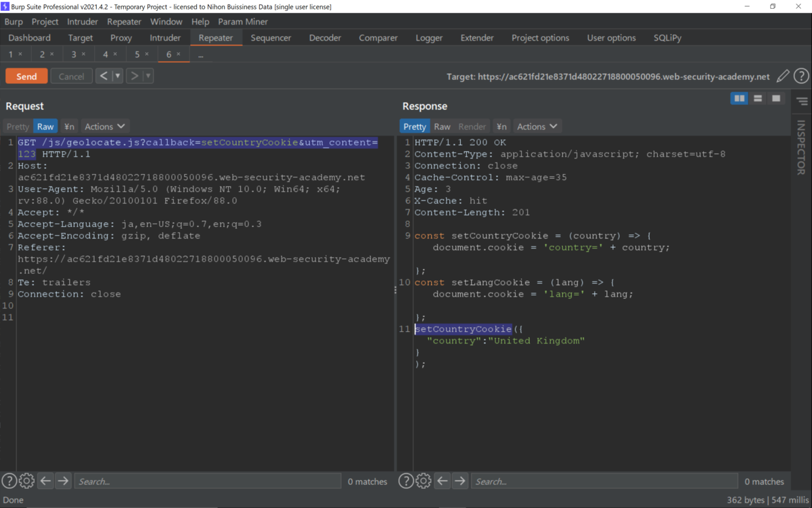Focus the request search field
812x508 pixels.
click(208, 482)
